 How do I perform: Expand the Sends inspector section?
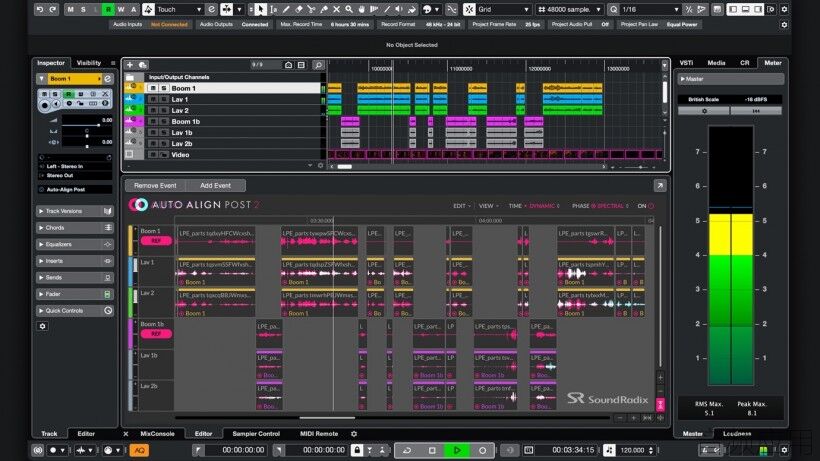point(75,278)
